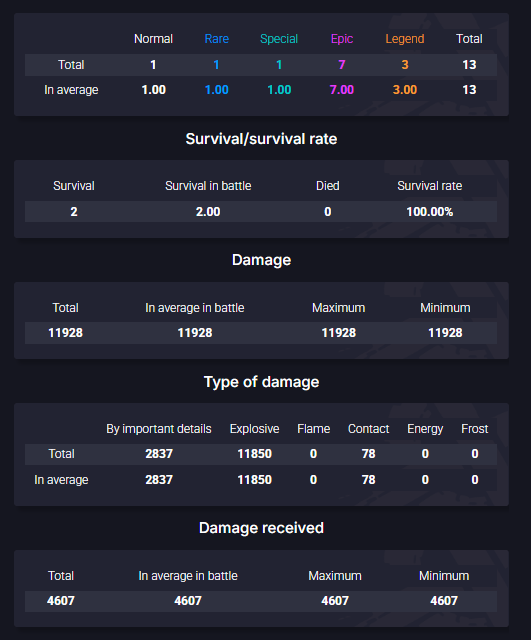Click the Explosive total value 11850
531x640 pixels.
(254, 453)
